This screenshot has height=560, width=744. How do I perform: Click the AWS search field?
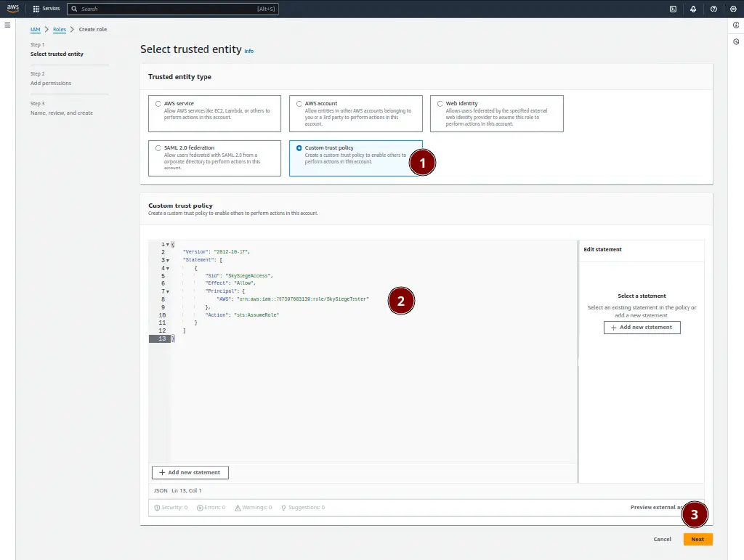(x=173, y=9)
